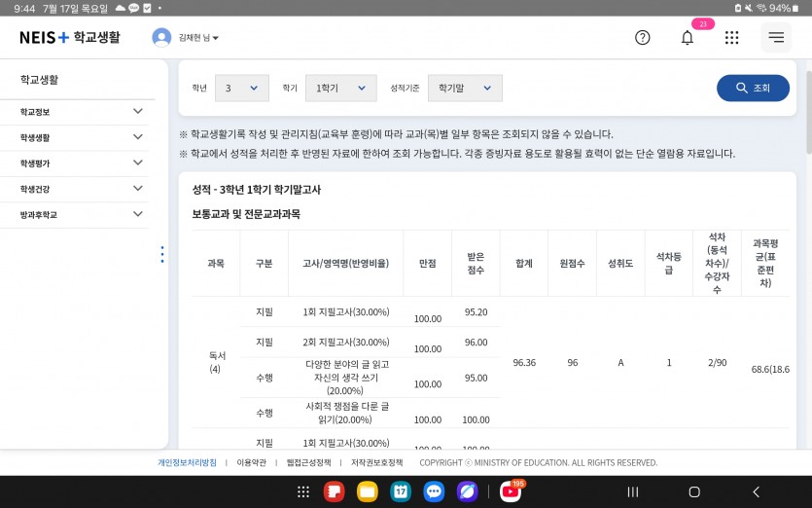Click the 95.20 score cell
Image resolution: width=812 pixels, height=508 pixels.
[476, 312]
